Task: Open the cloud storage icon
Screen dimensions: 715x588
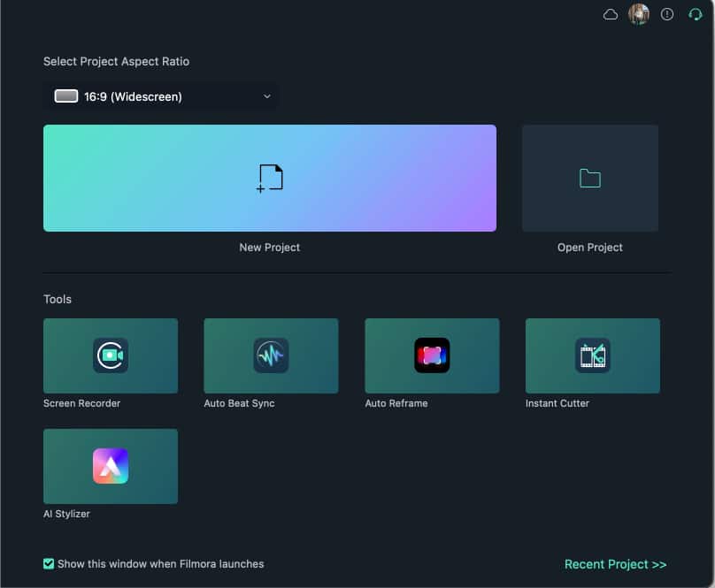Action: 610,14
